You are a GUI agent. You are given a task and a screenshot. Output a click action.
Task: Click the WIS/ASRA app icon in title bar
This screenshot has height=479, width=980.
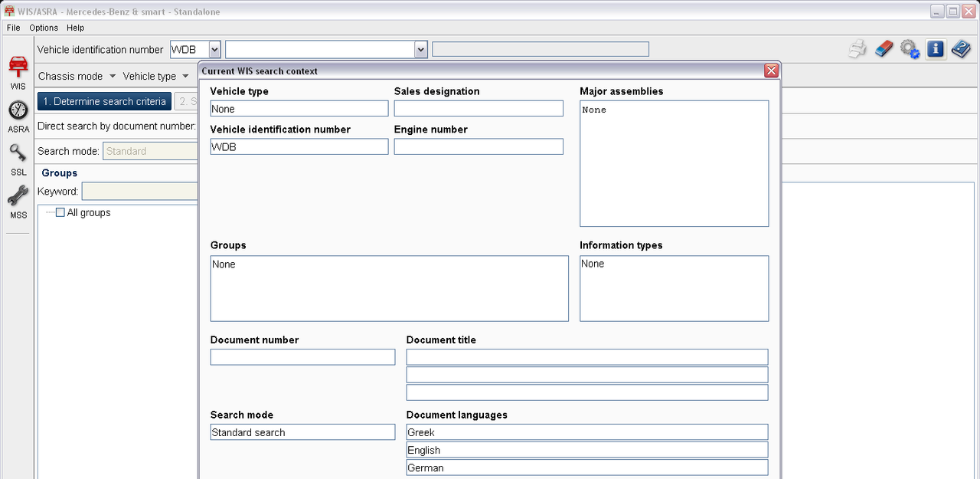[10, 11]
